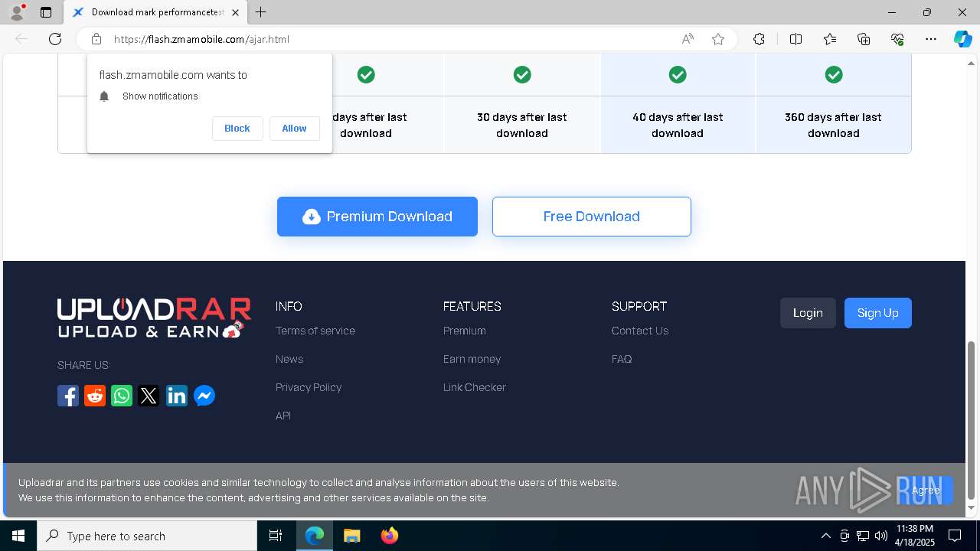
Task: Open the Terms of service link
Action: click(x=315, y=331)
